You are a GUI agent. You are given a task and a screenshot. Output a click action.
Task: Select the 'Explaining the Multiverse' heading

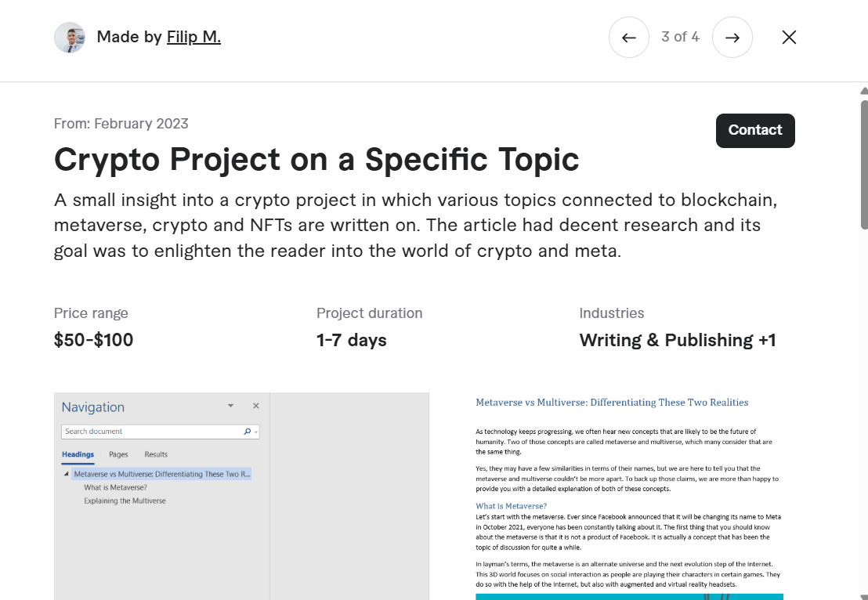125,501
